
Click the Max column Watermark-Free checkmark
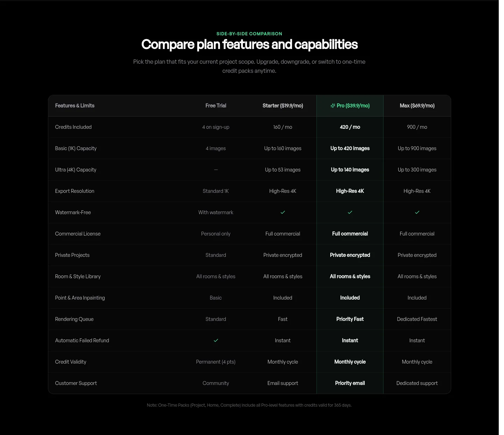click(x=417, y=212)
